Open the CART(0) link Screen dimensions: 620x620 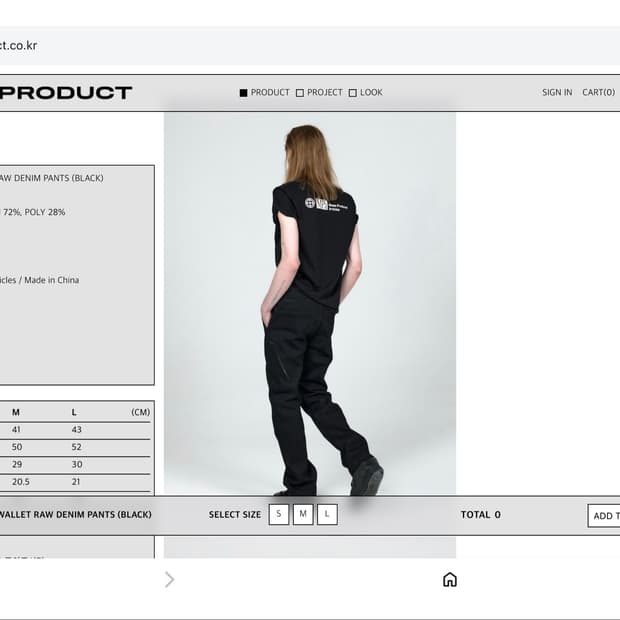[x=598, y=93]
